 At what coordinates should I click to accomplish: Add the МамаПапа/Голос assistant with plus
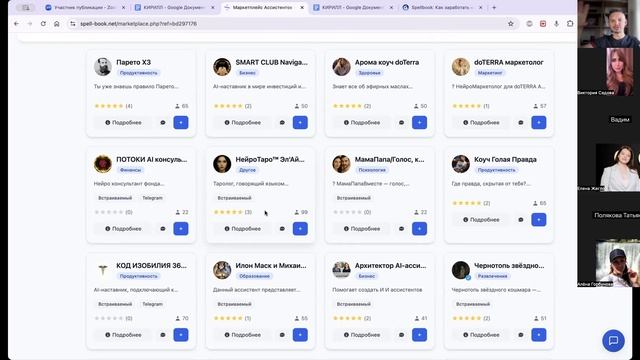[x=419, y=229]
